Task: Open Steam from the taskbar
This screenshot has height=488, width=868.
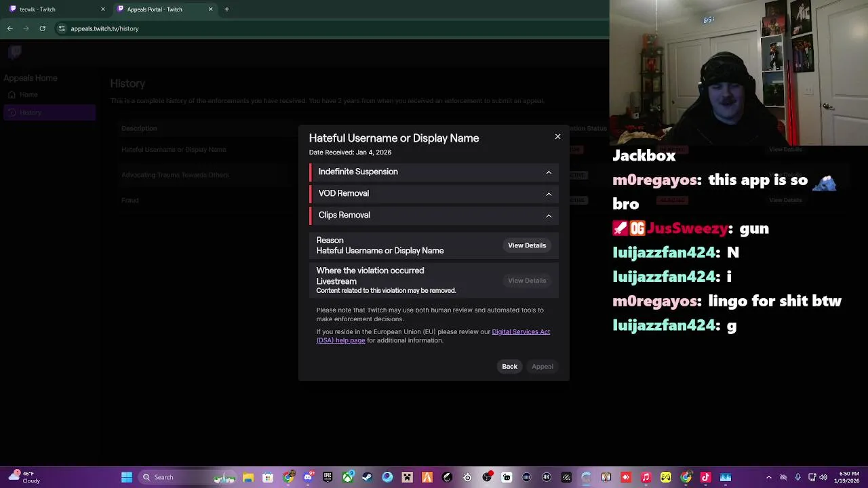Action: point(367,477)
